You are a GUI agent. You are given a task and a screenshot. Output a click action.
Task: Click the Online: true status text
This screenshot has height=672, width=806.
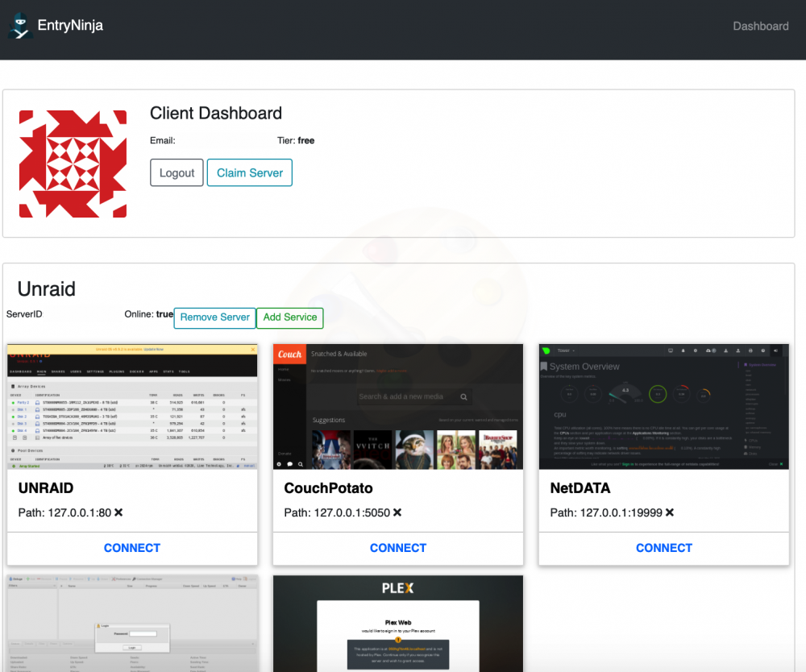coord(148,314)
